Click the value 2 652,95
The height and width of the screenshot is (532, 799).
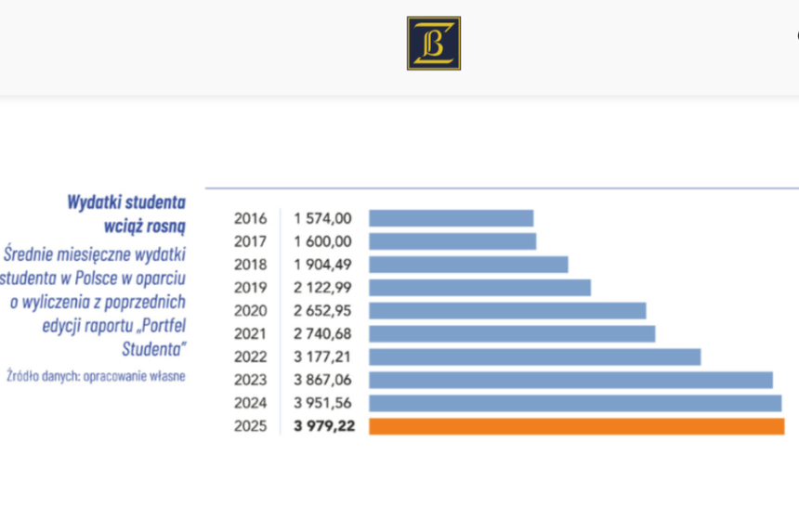(322, 310)
